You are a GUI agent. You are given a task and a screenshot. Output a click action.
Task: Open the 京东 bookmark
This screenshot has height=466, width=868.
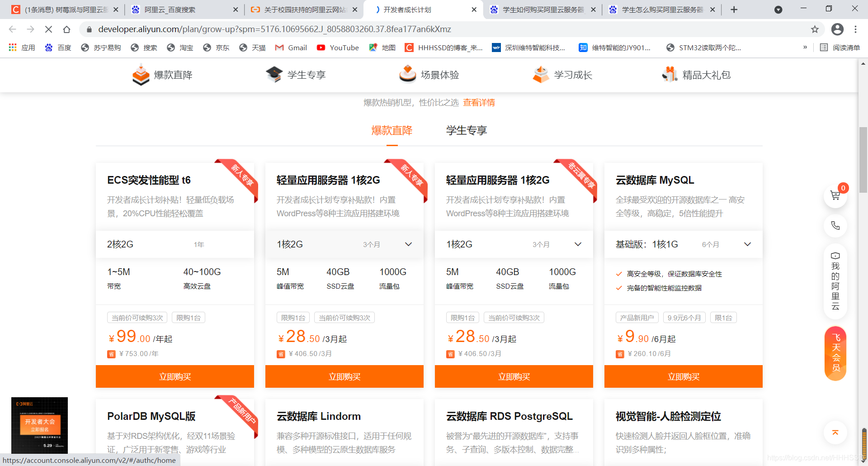coord(216,48)
